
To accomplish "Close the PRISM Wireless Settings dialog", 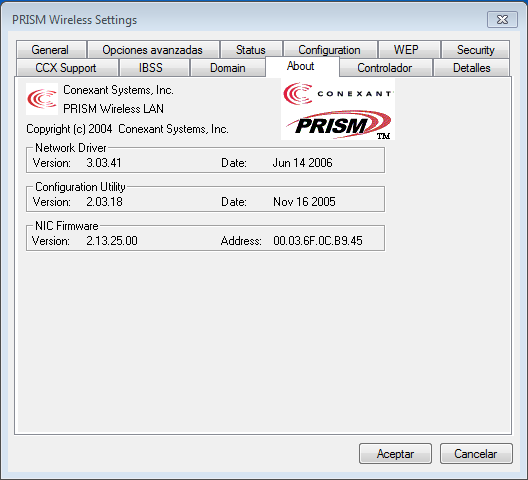I will click(502, 20).
